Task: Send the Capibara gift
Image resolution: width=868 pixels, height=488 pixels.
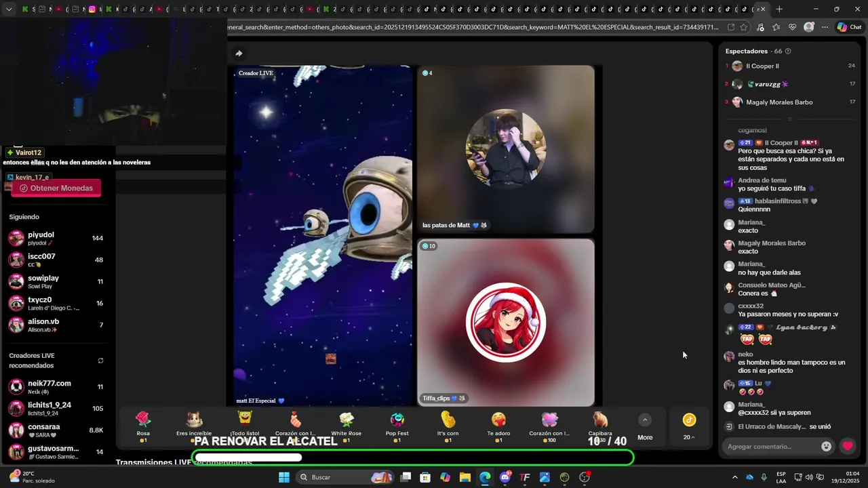Action: pyautogui.click(x=600, y=426)
